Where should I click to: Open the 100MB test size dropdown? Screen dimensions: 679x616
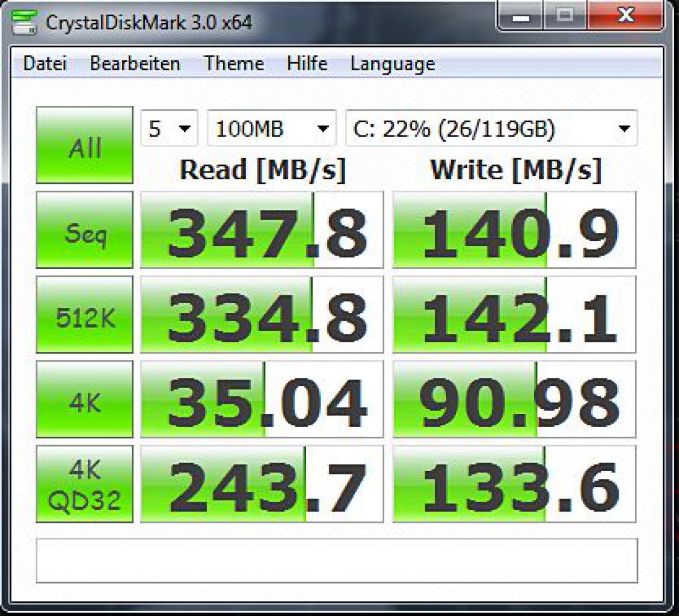271,128
